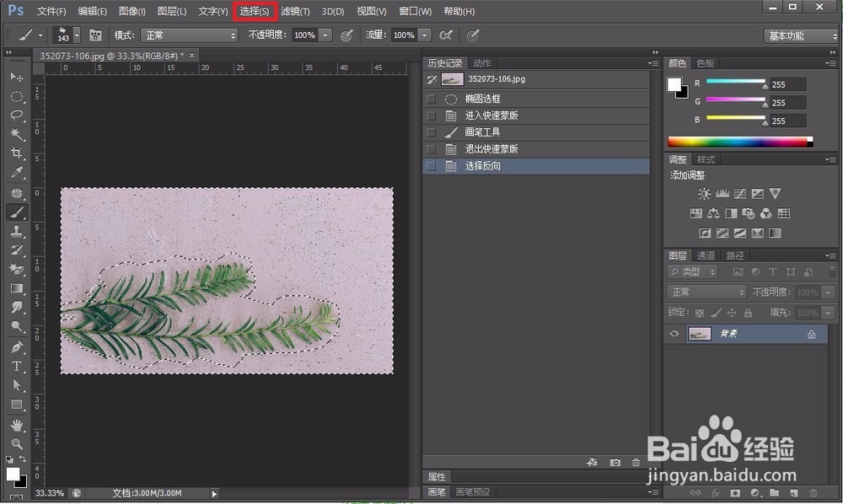Set history brush source for 进入快速蒙版

point(431,115)
